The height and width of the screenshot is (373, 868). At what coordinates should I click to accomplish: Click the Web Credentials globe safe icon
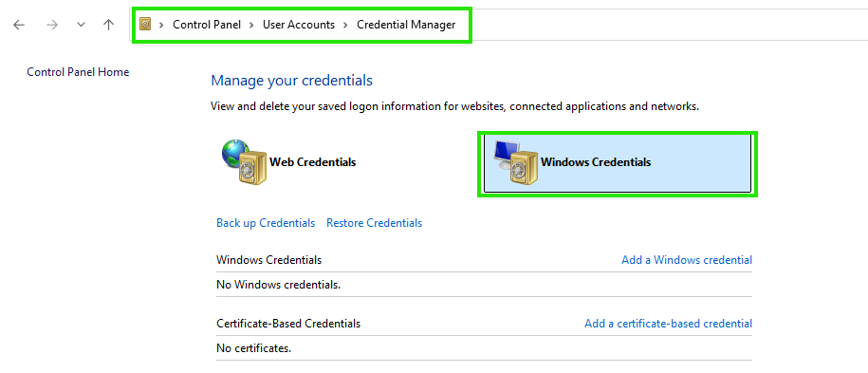(x=244, y=161)
